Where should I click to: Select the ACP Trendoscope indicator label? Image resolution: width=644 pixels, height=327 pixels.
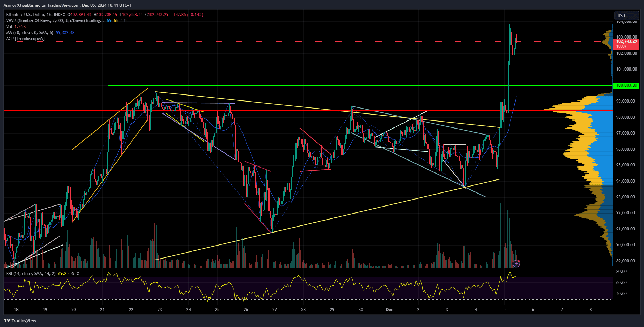click(x=25, y=39)
